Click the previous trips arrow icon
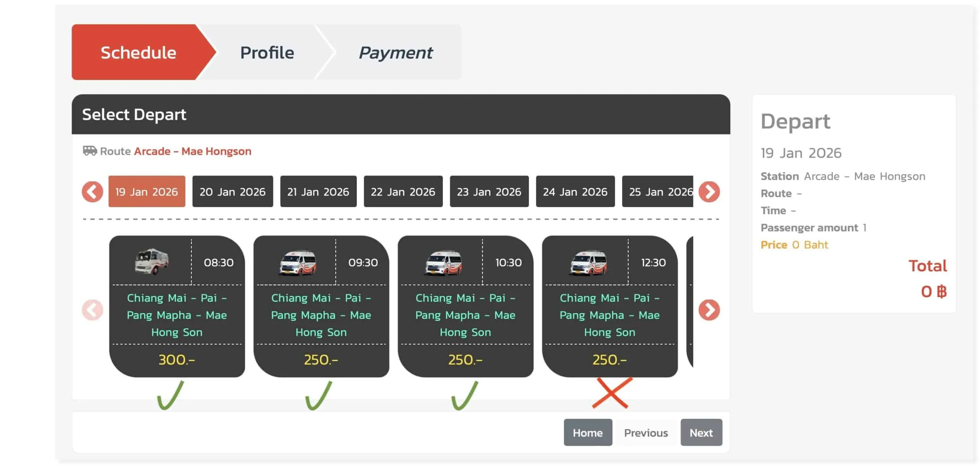980x467 pixels. [92, 310]
